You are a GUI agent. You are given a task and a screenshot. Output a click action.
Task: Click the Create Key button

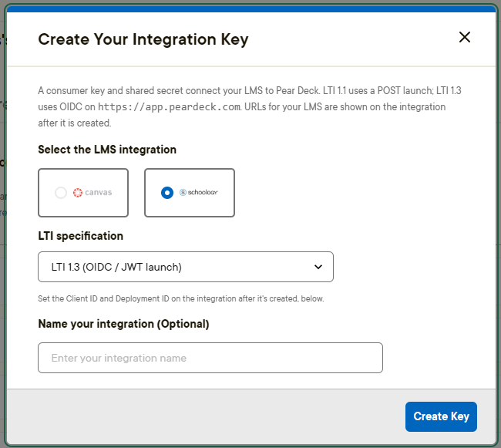click(x=441, y=416)
